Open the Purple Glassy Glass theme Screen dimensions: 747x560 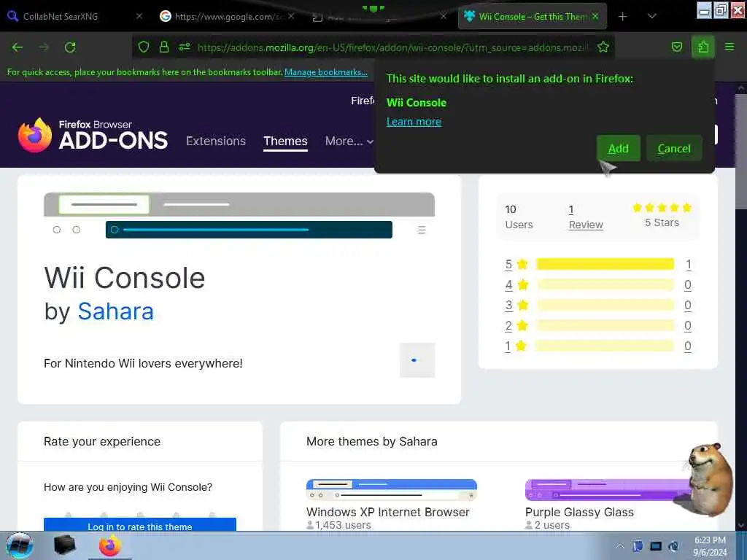579,513
